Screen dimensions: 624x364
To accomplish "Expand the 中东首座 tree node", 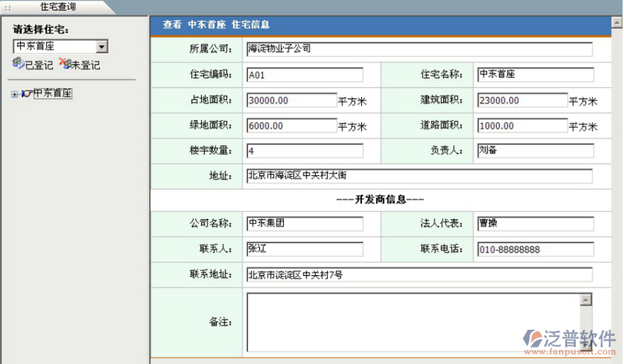I will pos(15,94).
